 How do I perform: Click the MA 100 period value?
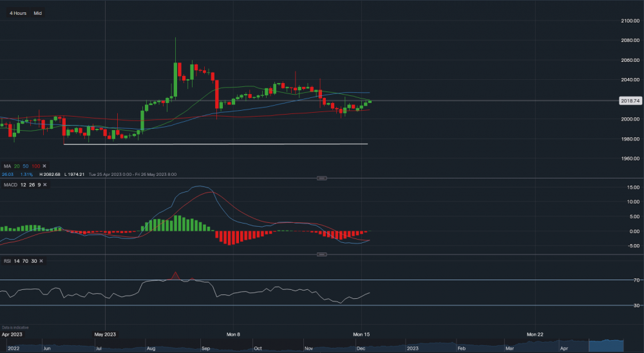click(35, 166)
